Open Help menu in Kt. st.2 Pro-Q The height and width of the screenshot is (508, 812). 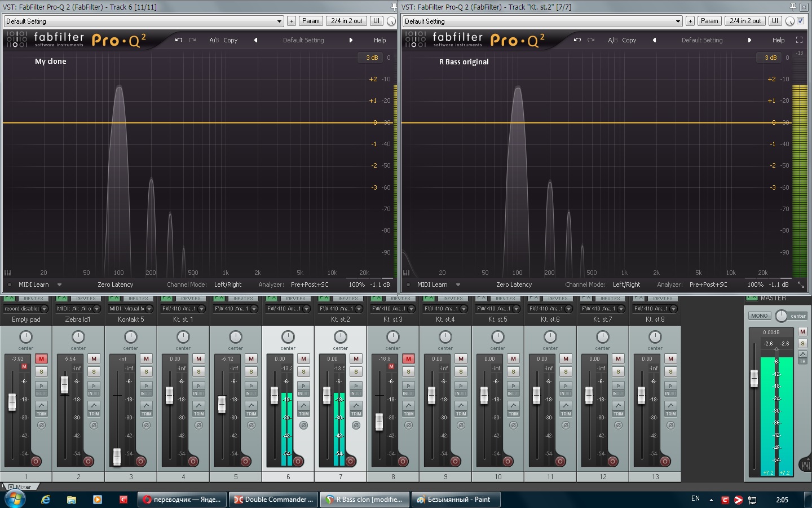coord(779,40)
